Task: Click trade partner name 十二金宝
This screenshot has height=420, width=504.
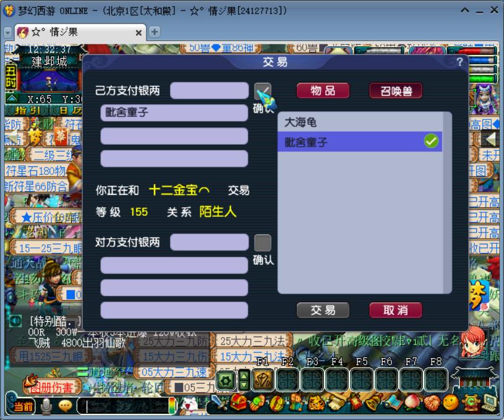Action: tap(179, 190)
